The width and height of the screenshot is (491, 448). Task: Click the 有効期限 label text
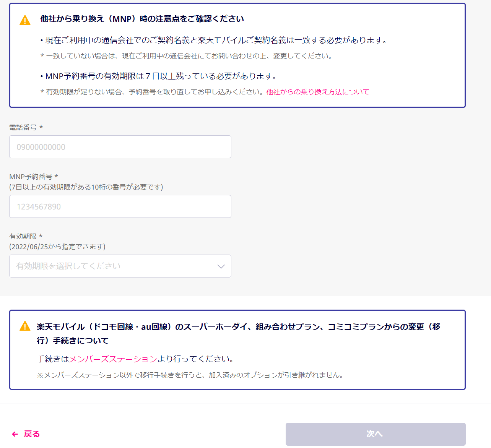(x=26, y=236)
